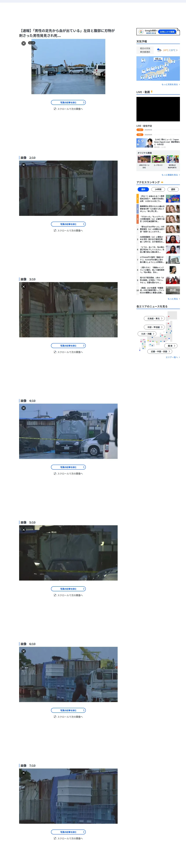
Task: Click the lightning icon beside LIVE・動画
Action: click(x=152, y=92)
